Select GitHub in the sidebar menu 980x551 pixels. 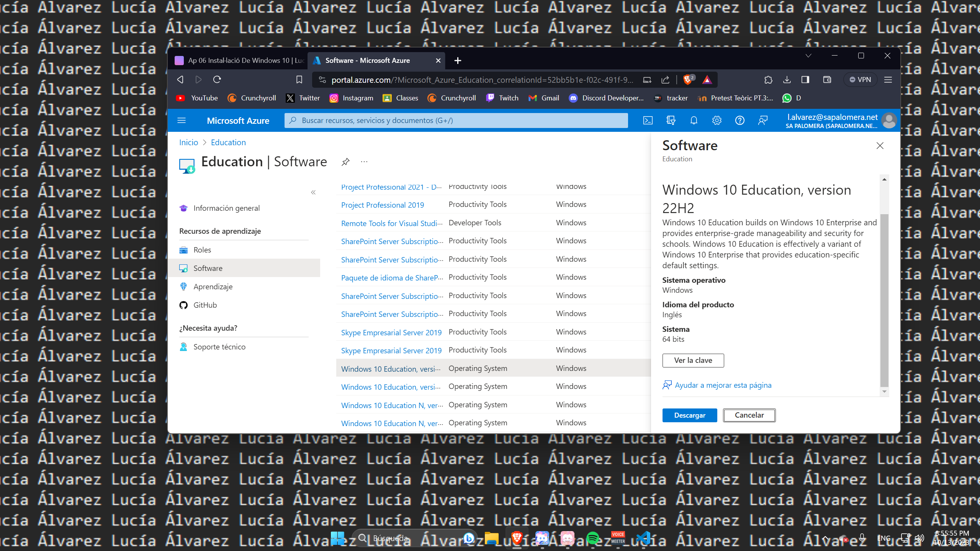pyautogui.click(x=205, y=305)
